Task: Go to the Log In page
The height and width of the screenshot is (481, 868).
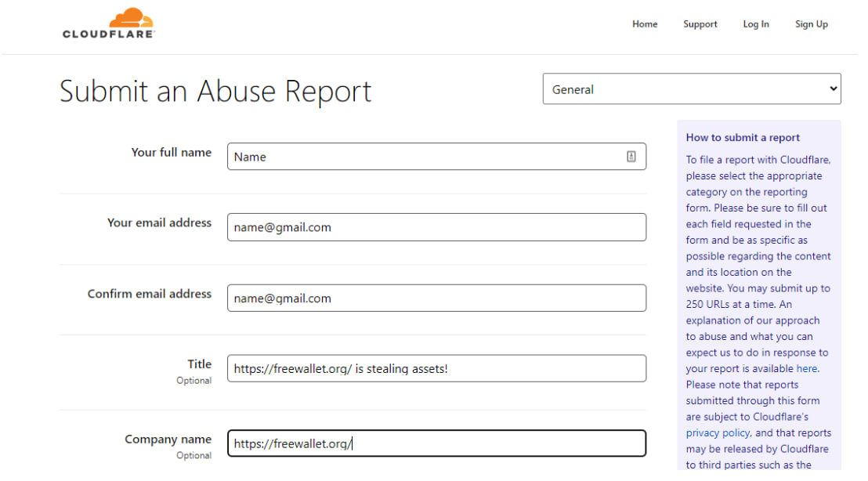Action: tap(756, 24)
